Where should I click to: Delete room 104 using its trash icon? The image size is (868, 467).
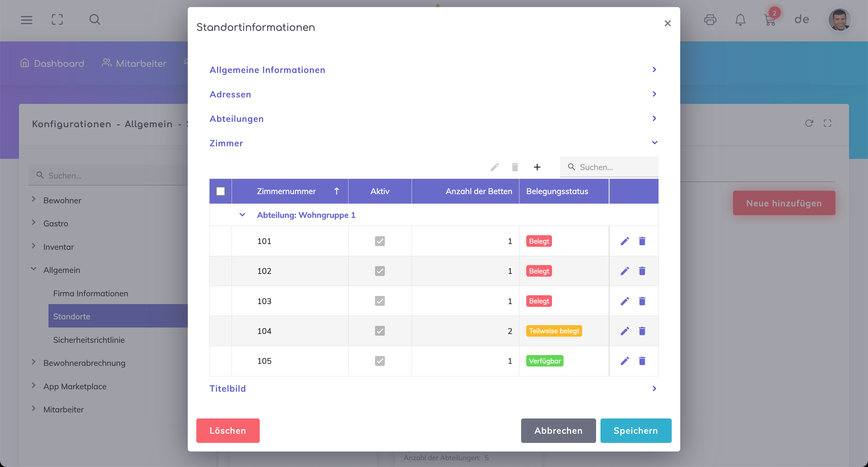(642, 331)
